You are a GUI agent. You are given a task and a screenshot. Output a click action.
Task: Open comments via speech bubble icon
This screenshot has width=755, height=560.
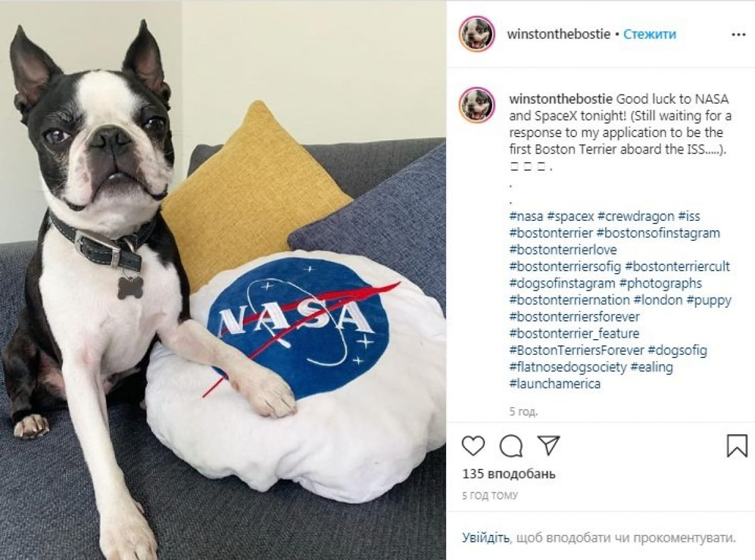pos(511,446)
